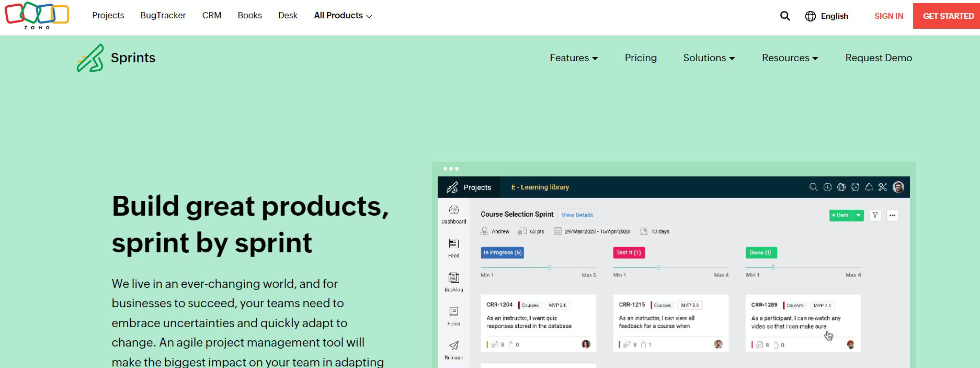Click the Dashboard sidebar icon
Screen dimensions: 980x368
pyautogui.click(x=454, y=210)
